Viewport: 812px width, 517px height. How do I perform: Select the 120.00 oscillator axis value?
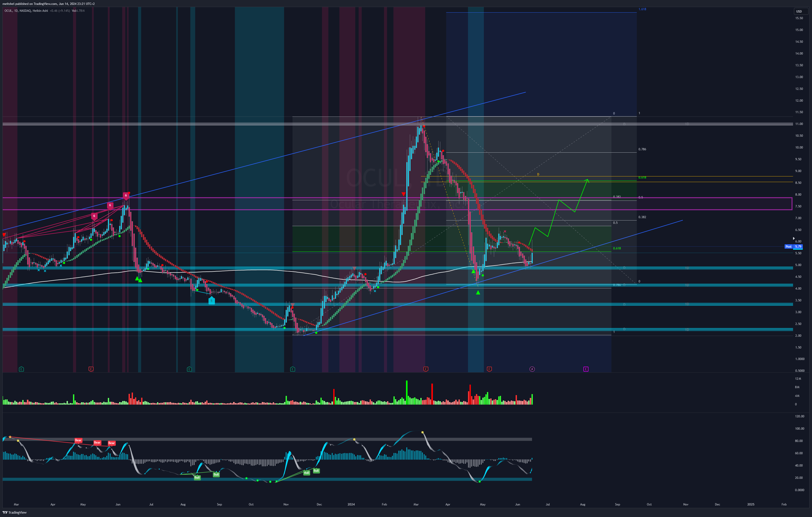click(799, 416)
